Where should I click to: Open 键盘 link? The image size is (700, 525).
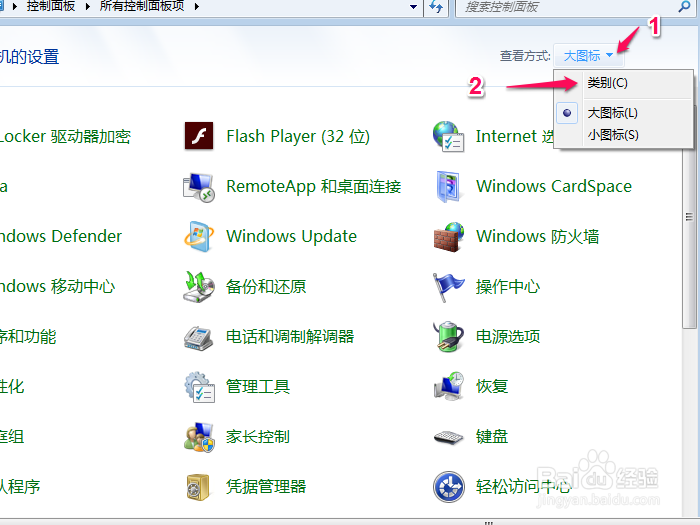click(492, 437)
